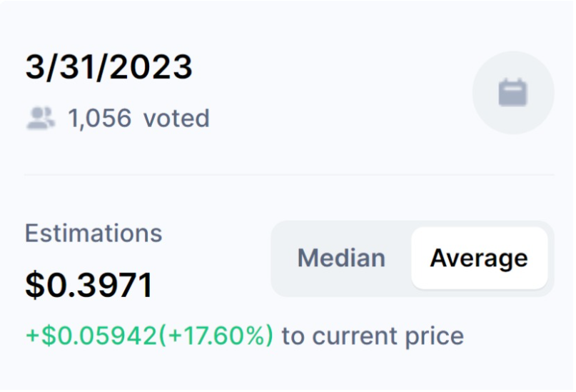Click the 1,056 voter count number
The height and width of the screenshot is (392, 576).
click(x=99, y=118)
